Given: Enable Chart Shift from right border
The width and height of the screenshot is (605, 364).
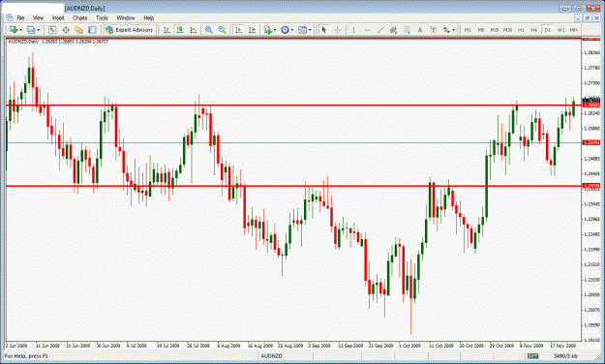Looking at the screenshot, I should [x=252, y=30].
